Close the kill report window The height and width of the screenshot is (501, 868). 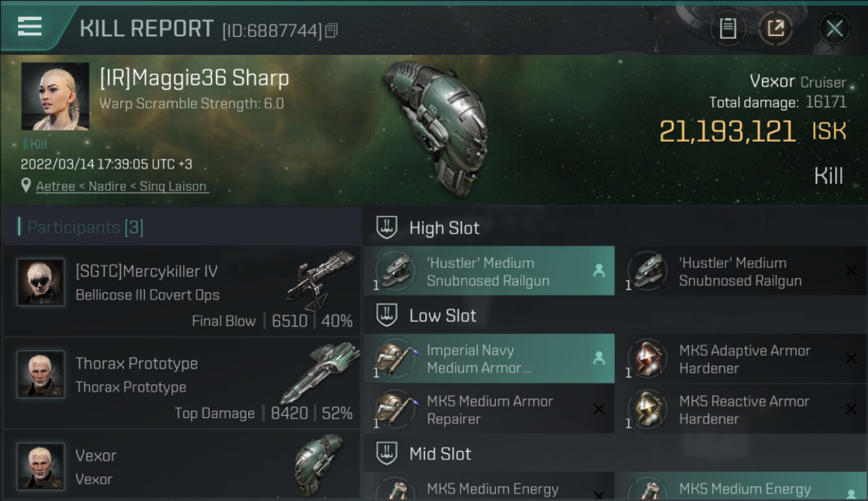coord(834,29)
